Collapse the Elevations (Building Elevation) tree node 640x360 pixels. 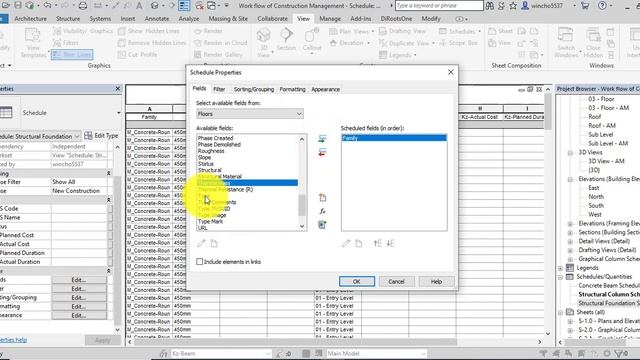point(570,179)
